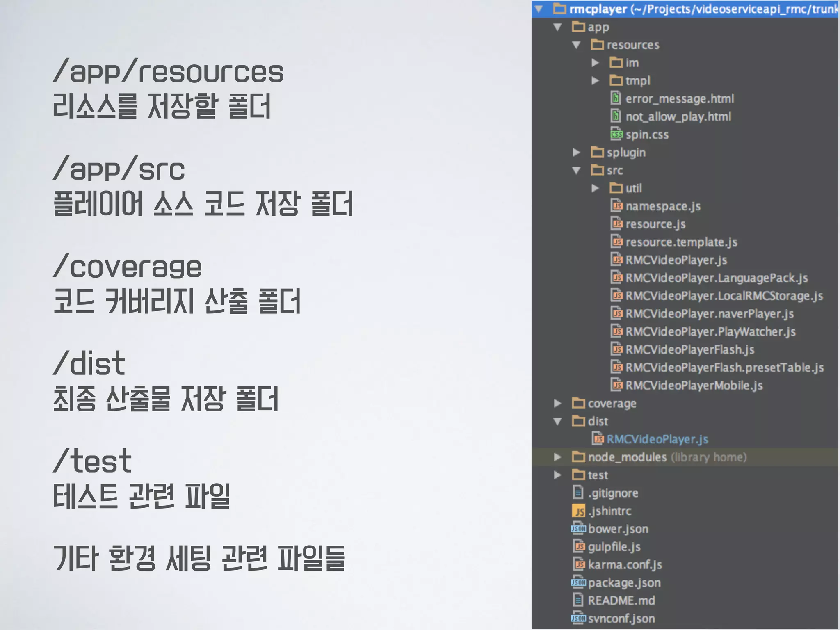
Task: Select the README.md file name
Action: (x=621, y=600)
